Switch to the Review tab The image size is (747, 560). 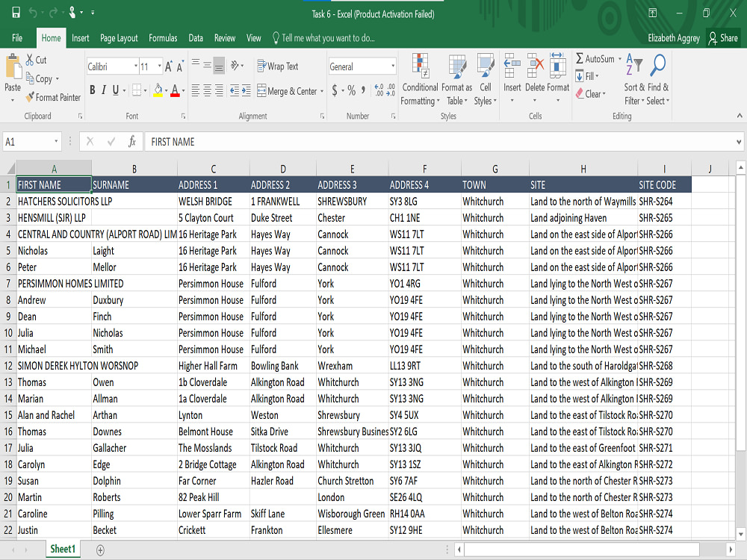pyautogui.click(x=225, y=38)
